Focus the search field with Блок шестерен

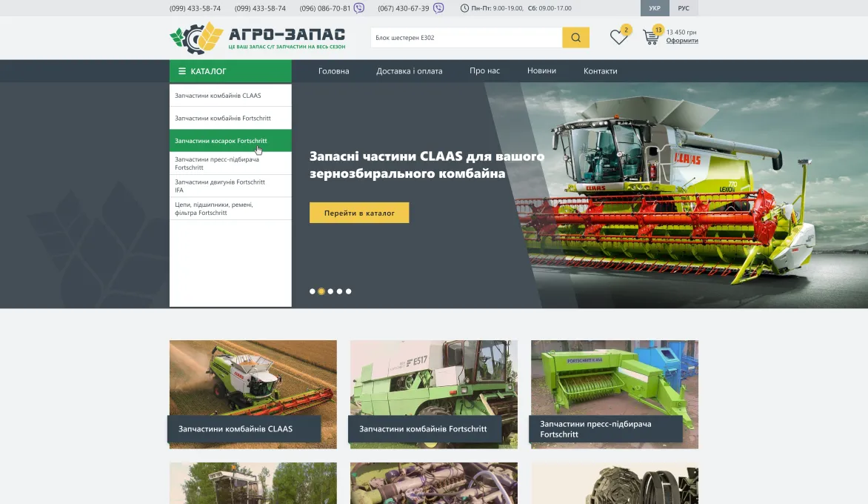coord(467,38)
